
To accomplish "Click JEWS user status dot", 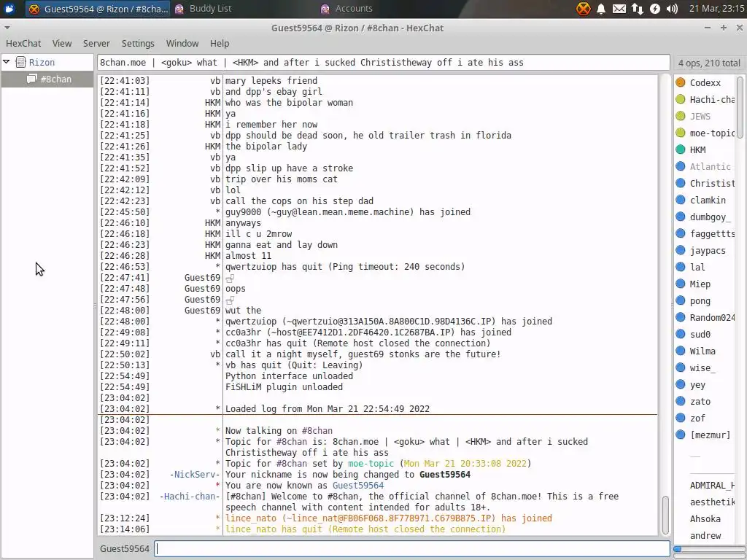I will [681, 116].
